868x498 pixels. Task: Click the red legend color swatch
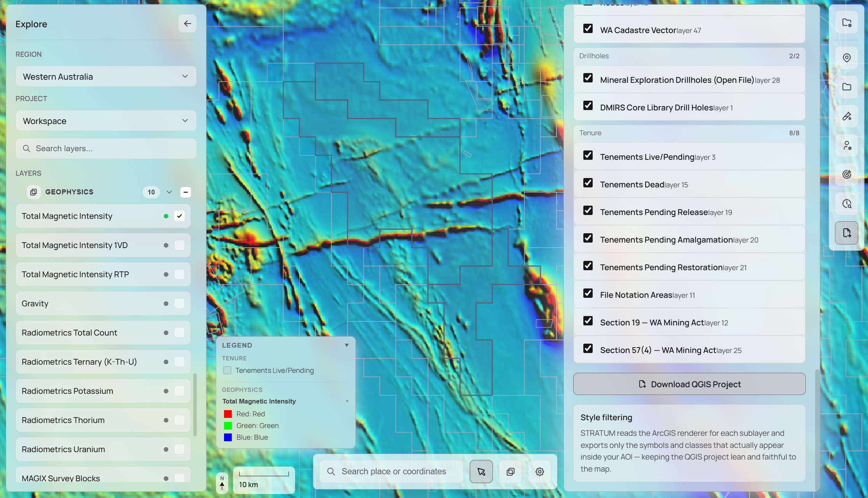(x=228, y=414)
